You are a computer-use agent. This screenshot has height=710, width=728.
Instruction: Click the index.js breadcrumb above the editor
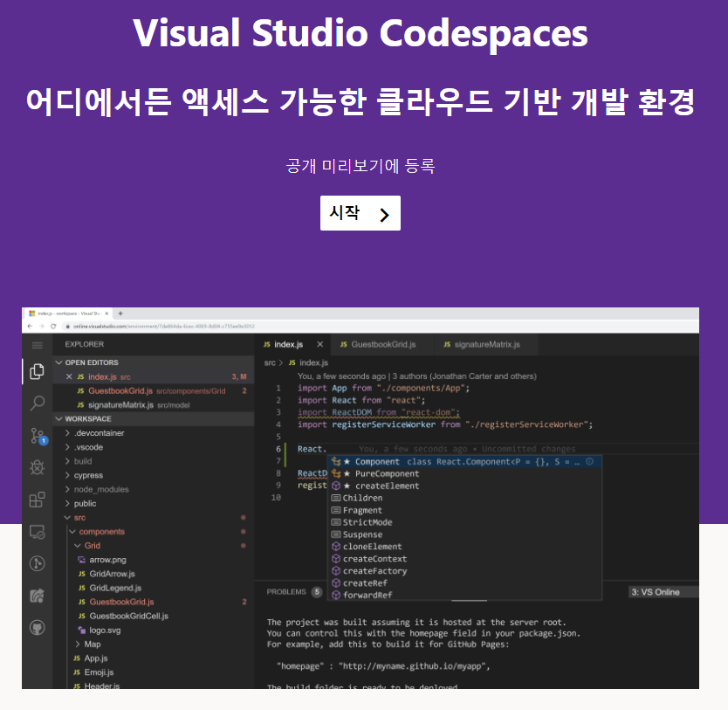tap(308, 362)
